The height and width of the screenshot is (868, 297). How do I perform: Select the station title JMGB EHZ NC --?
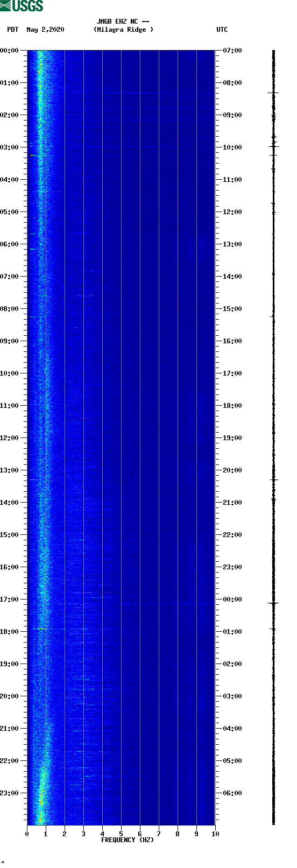point(123,22)
